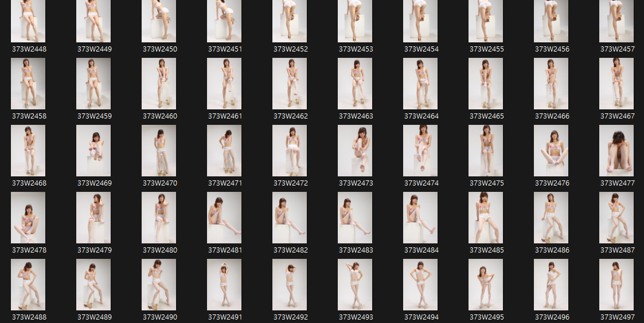
Task: Select thumbnail 373W2478
Action: [28, 218]
